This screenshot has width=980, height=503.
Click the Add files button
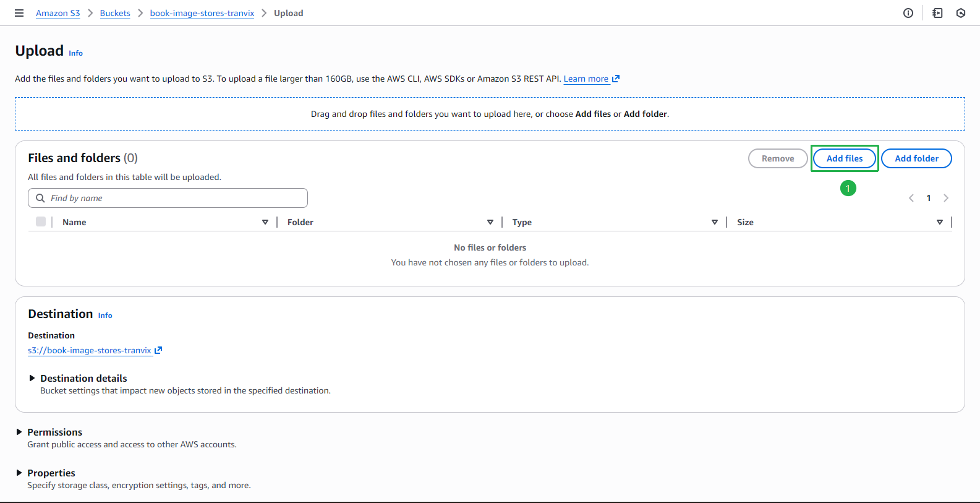tap(845, 158)
